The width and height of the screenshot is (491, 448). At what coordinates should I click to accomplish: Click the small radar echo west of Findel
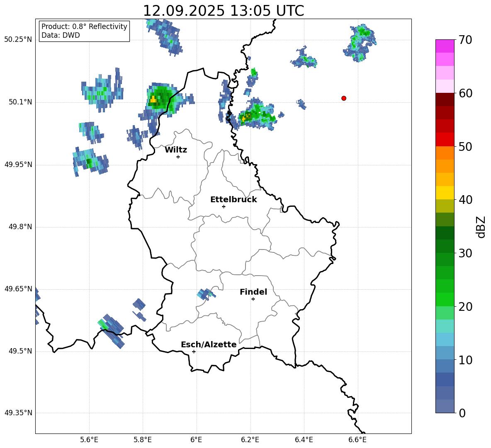[205, 294]
